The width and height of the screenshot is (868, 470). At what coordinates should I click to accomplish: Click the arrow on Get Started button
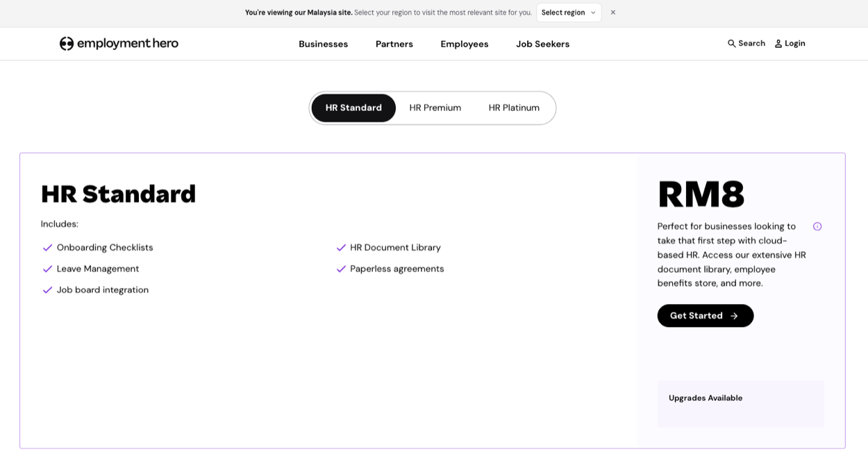(734, 316)
